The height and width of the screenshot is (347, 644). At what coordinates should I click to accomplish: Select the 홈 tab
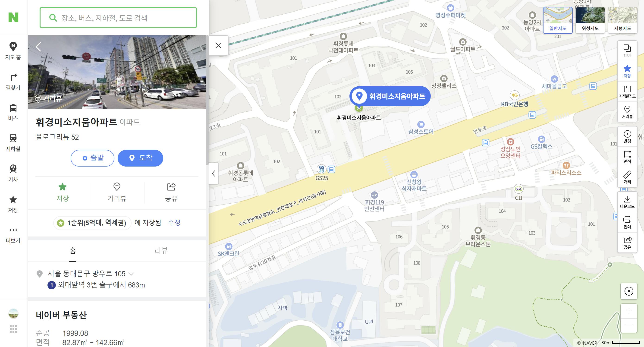tap(73, 250)
